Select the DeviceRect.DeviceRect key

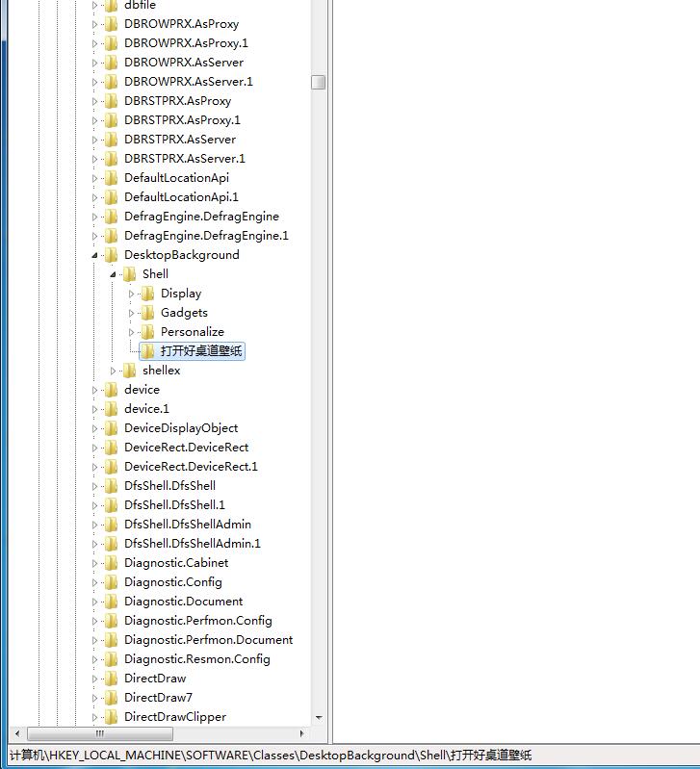[x=187, y=448]
